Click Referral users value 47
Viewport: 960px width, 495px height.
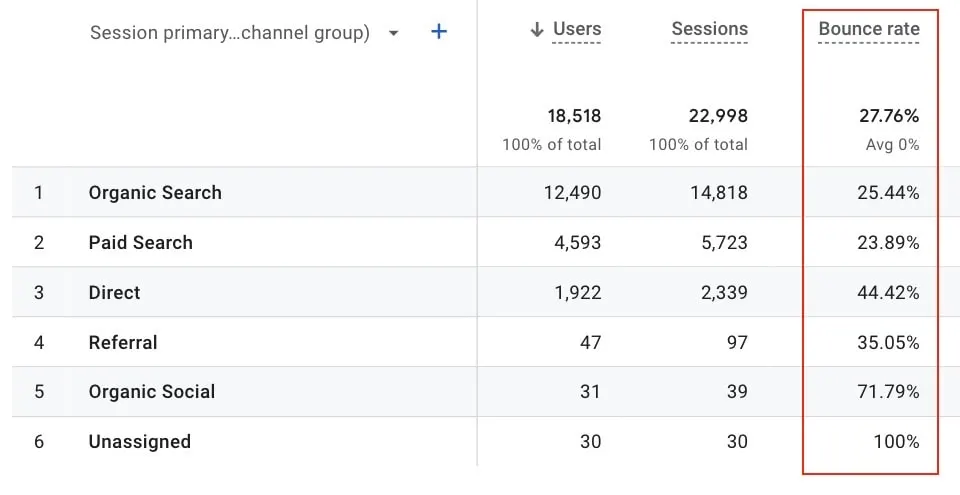(590, 342)
